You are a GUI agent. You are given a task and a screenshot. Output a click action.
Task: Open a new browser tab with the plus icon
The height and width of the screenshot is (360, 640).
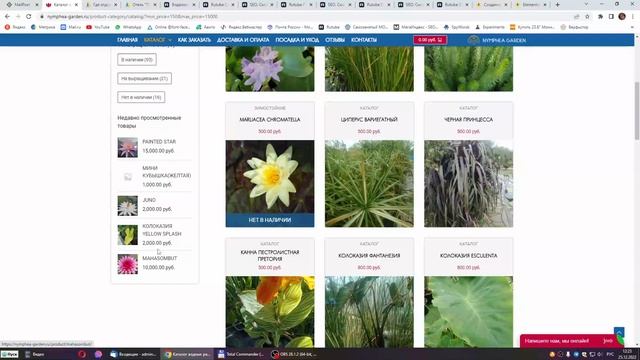click(558, 4)
